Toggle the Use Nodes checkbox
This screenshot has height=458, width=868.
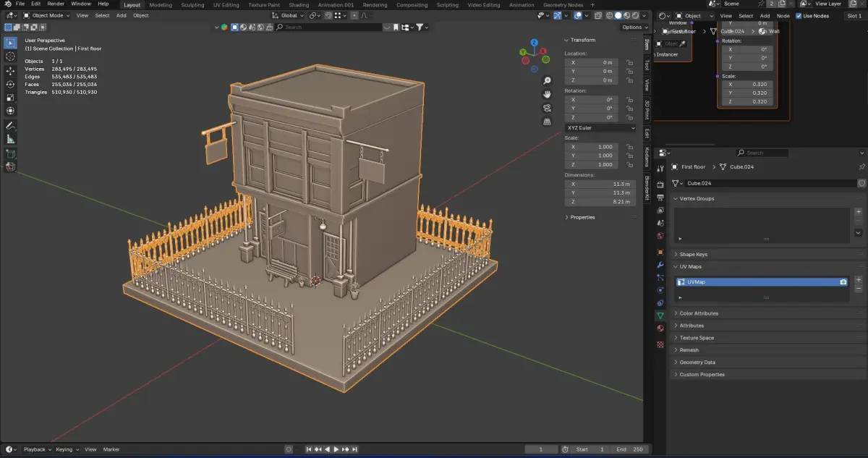[x=799, y=15]
